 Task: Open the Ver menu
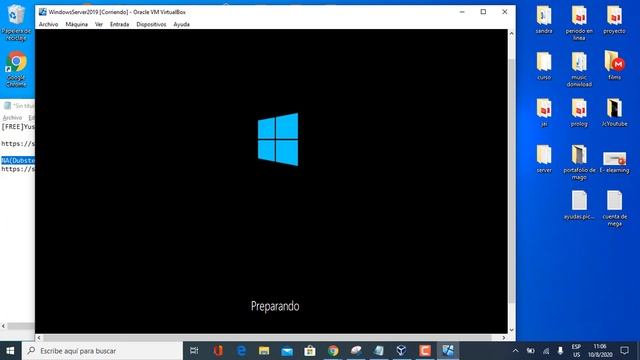click(99, 24)
